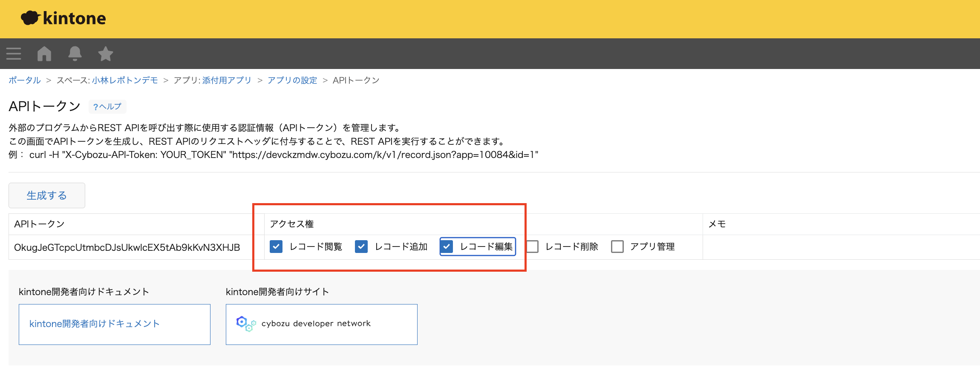Click the メモ cell of token row
Viewport: 980px width, 379px height.
(x=841, y=247)
